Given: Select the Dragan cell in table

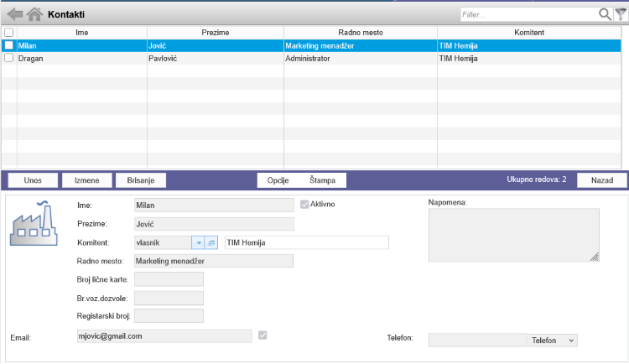Looking at the screenshot, I should pyautogui.click(x=82, y=58).
